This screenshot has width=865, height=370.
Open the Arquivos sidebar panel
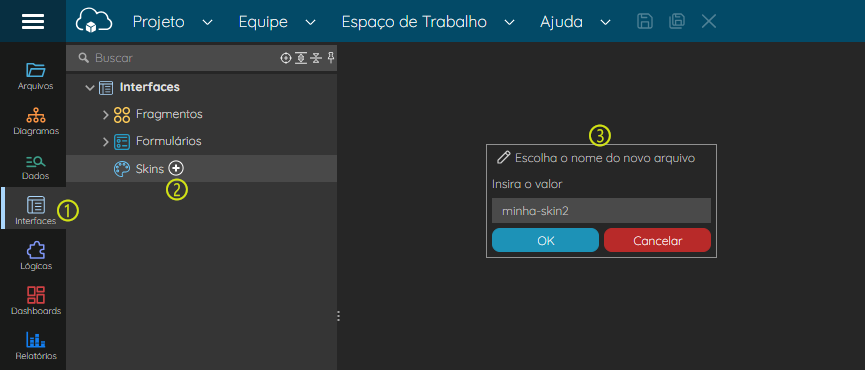[35, 76]
